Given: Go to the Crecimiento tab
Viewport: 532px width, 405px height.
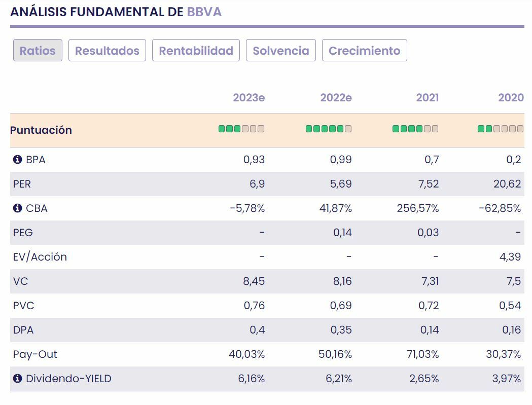Looking at the screenshot, I should [x=364, y=51].
